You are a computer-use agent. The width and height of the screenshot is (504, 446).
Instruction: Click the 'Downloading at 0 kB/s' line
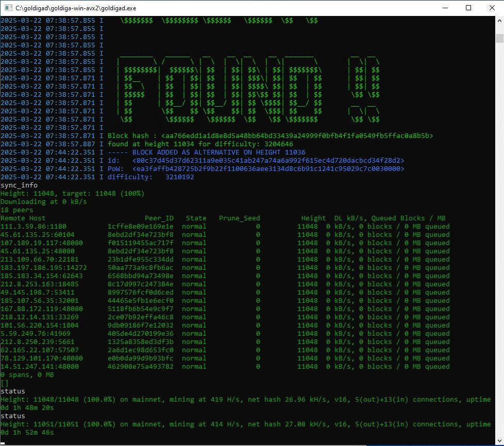click(44, 202)
